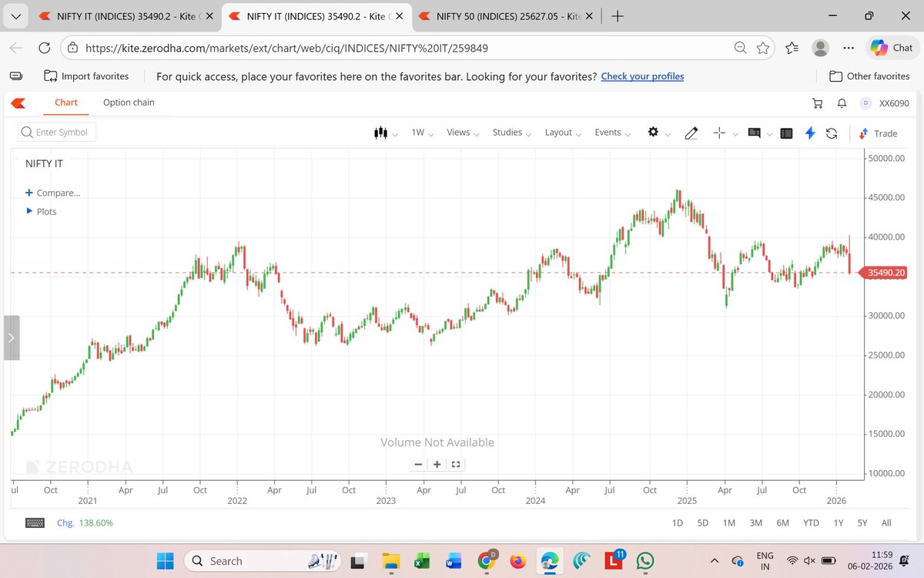924x578 pixels.
Task: Zoom in chart with plus button
Action: tap(437, 464)
